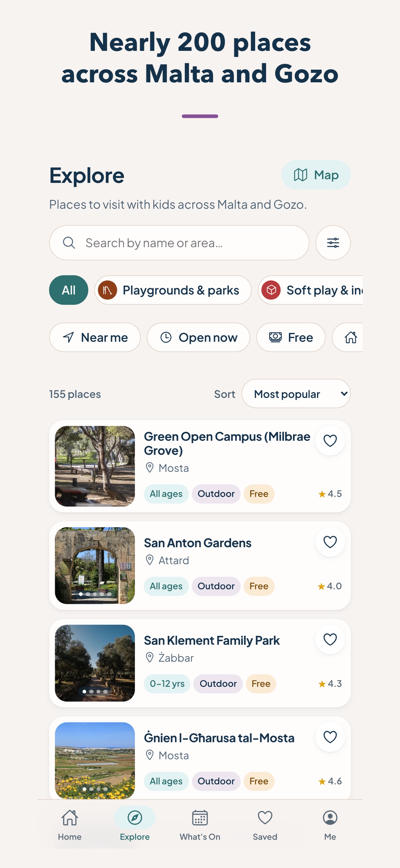This screenshot has width=400, height=868.
Task: Save Green Open Campus with heart icon
Action: coord(330,441)
